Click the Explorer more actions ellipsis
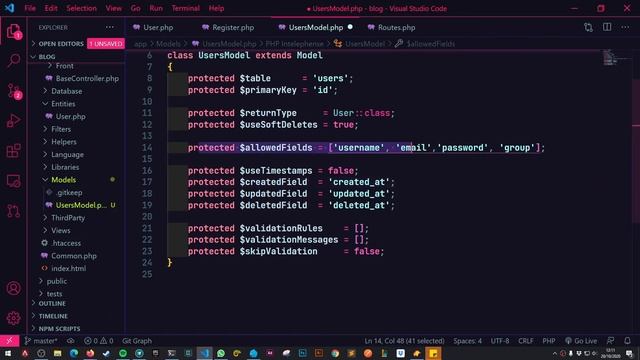 [109, 27]
